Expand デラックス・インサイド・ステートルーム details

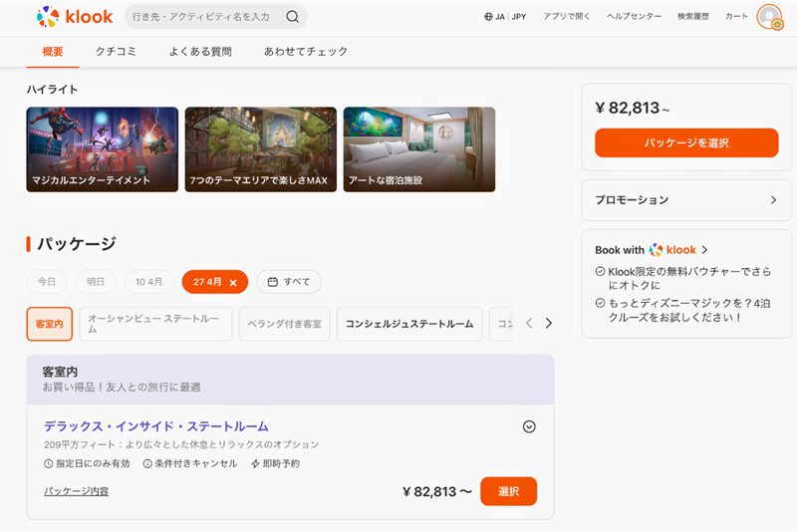pyautogui.click(x=529, y=426)
